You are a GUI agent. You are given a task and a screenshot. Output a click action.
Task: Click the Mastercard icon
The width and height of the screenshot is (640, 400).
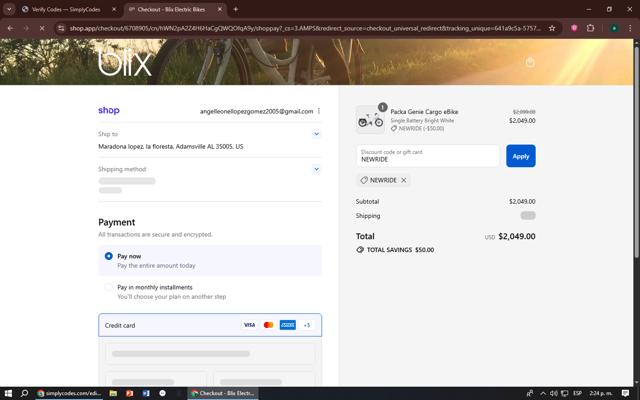269,325
